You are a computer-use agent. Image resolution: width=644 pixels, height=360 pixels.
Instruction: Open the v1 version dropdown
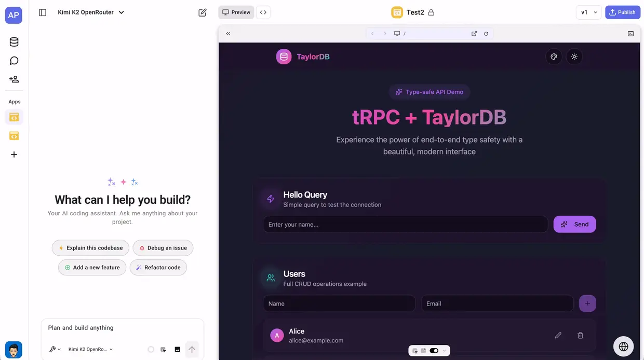(x=588, y=12)
